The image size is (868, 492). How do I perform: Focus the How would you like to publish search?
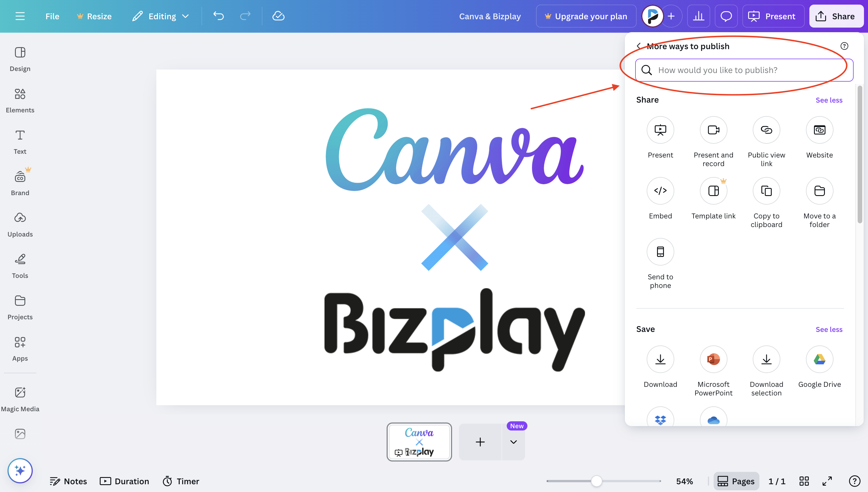[x=744, y=70]
